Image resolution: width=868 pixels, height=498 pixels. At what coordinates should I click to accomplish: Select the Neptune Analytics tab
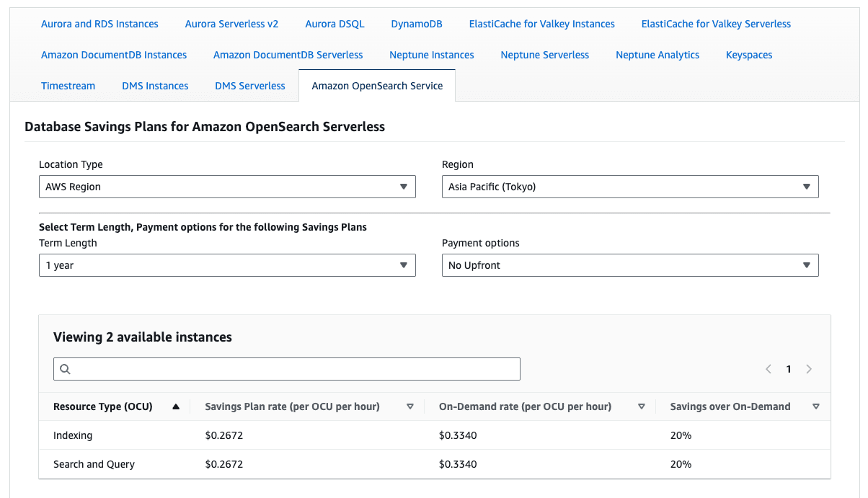coord(657,54)
